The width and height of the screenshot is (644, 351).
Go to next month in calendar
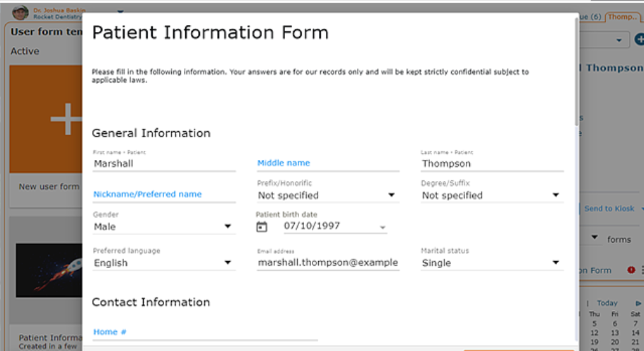(638, 303)
